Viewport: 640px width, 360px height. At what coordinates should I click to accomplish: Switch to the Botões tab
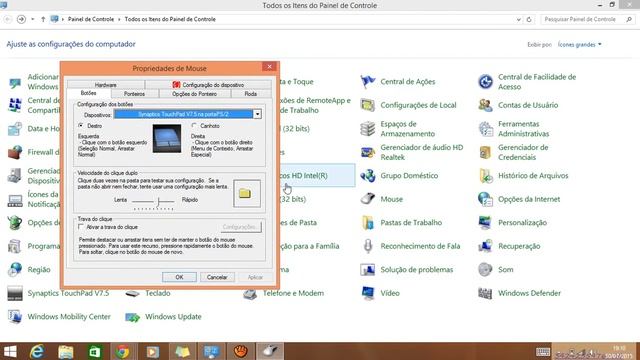(x=89, y=93)
